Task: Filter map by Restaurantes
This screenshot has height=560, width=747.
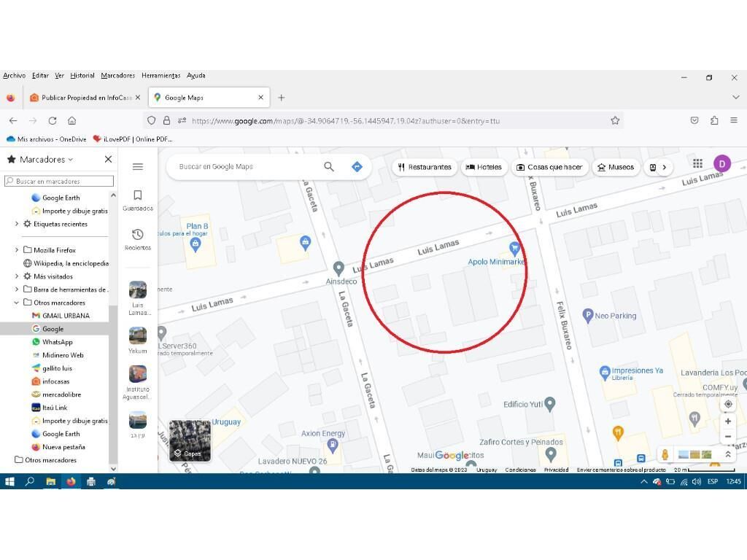Action: click(x=425, y=167)
